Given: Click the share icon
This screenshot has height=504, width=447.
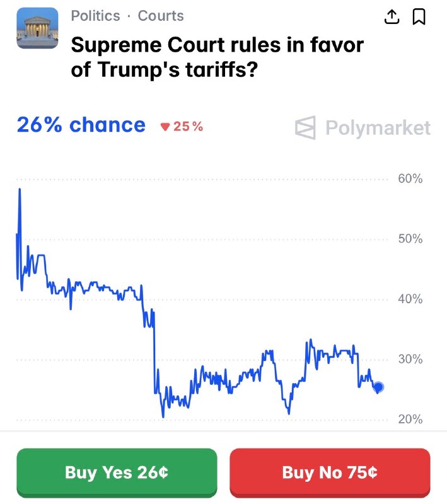Looking at the screenshot, I should point(392,16).
